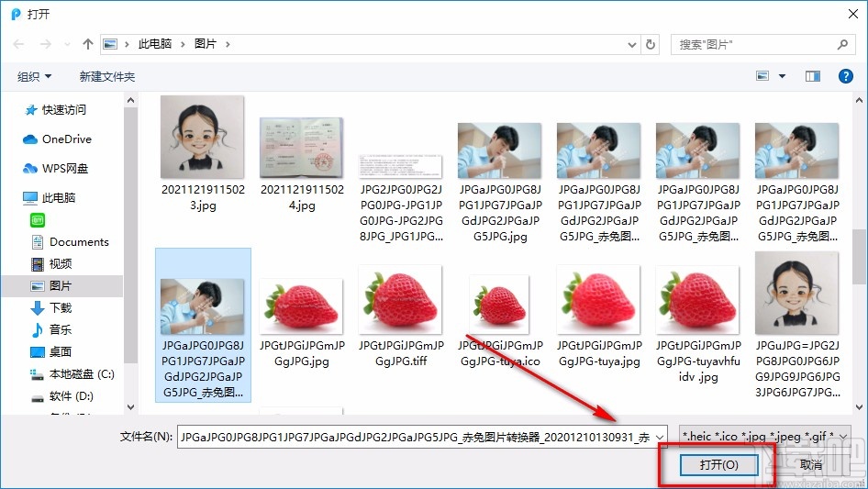Image resolution: width=868 pixels, height=489 pixels.
Task: Click the Forward navigation arrow
Action: coord(45,44)
